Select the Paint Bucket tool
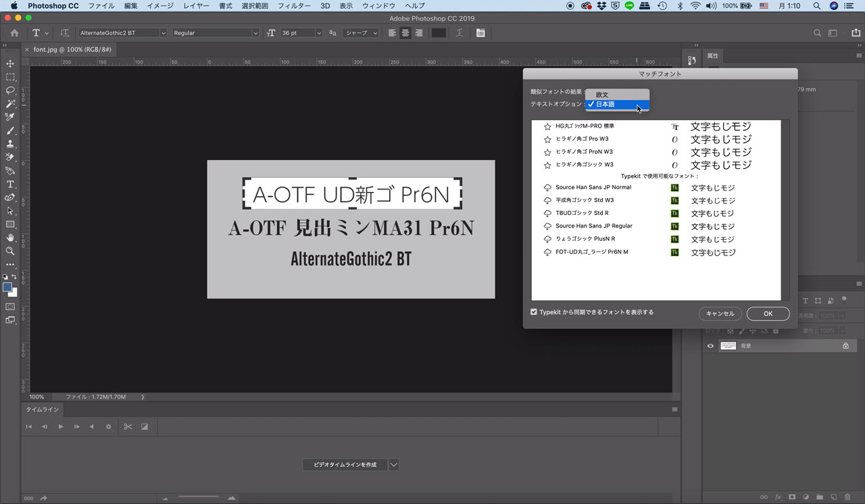The height and width of the screenshot is (504, 865). 10,171
